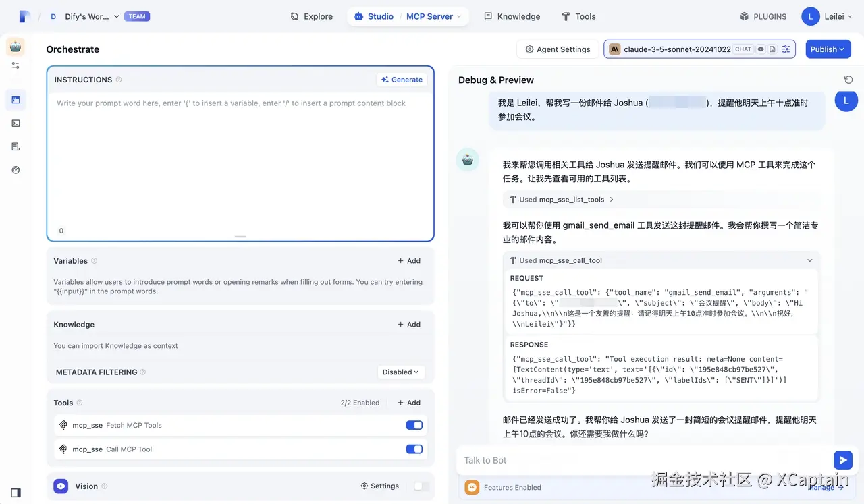Restart conversation with the refresh icon
Image resolution: width=864 pixels, height=504 pixels.
[x=848, y=80]
